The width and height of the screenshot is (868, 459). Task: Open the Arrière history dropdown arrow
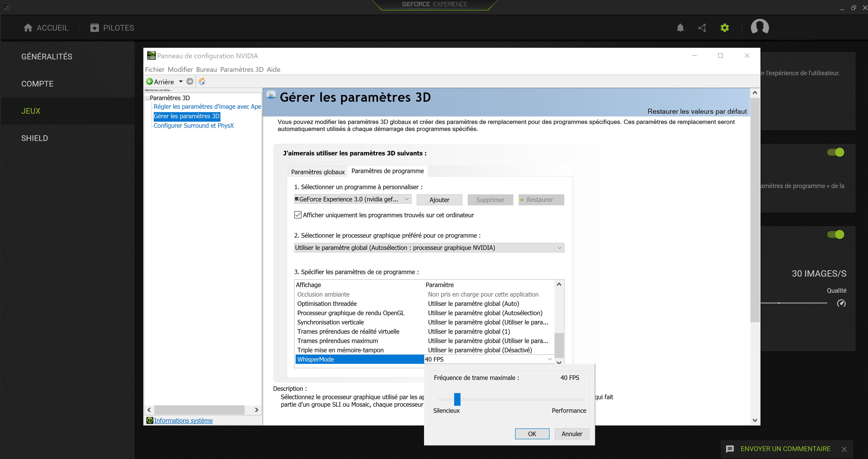181,81
